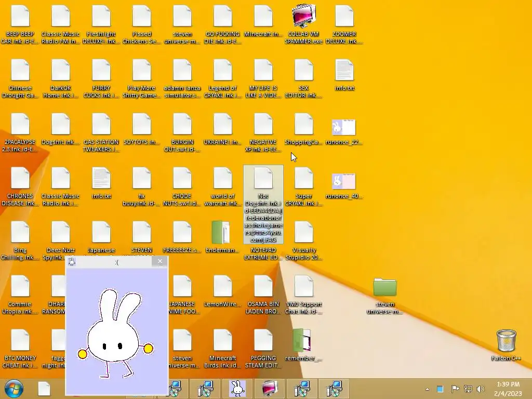Open the Action Center flag icon
The width and height of the screenshot is (532, 399).
pos(455,389)
